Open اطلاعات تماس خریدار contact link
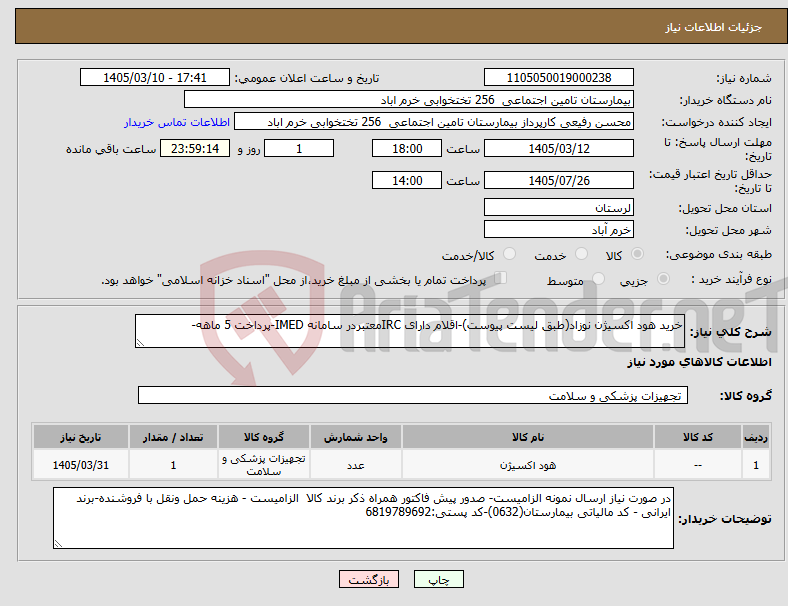Viewport: 788px width, 606px height. tap(177, 122)
